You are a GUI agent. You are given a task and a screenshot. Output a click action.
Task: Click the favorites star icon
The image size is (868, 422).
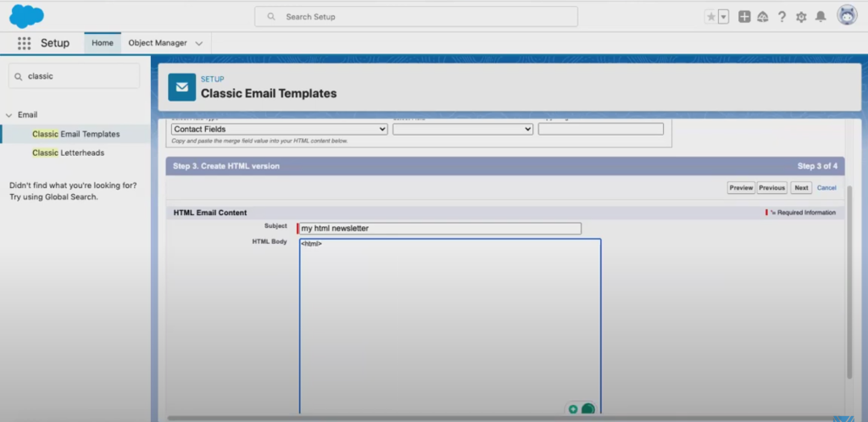(x=711, y=17)
